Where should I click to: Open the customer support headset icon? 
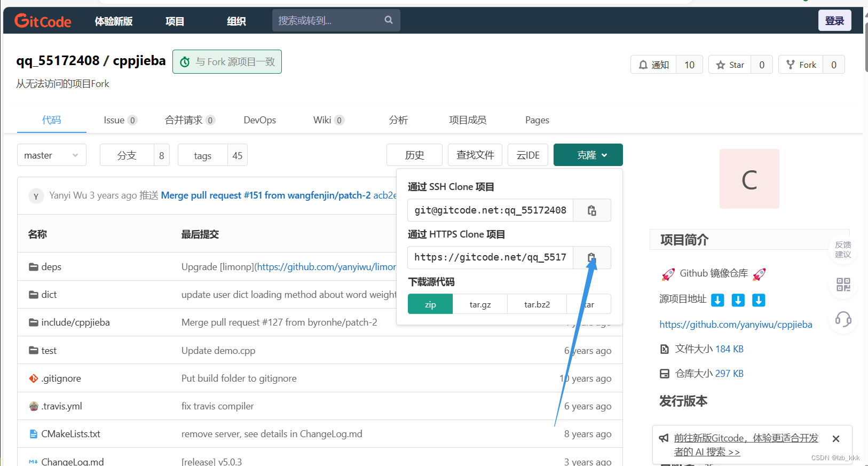point(843,319)
